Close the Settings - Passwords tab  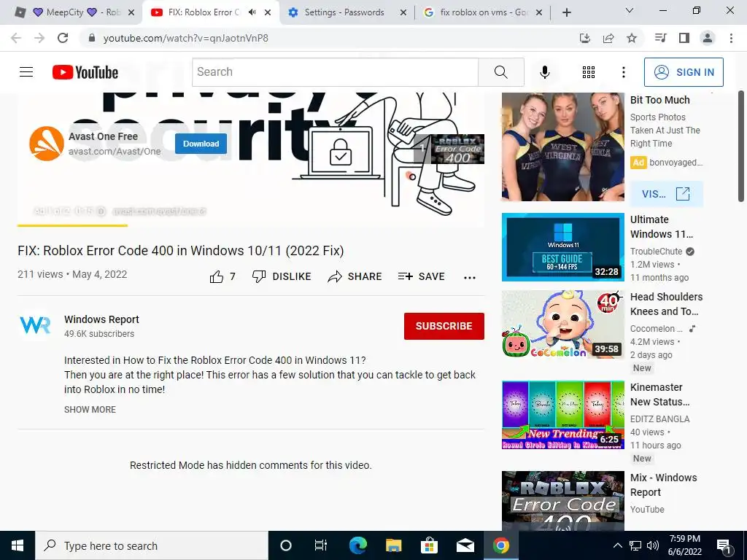point(403,12)
